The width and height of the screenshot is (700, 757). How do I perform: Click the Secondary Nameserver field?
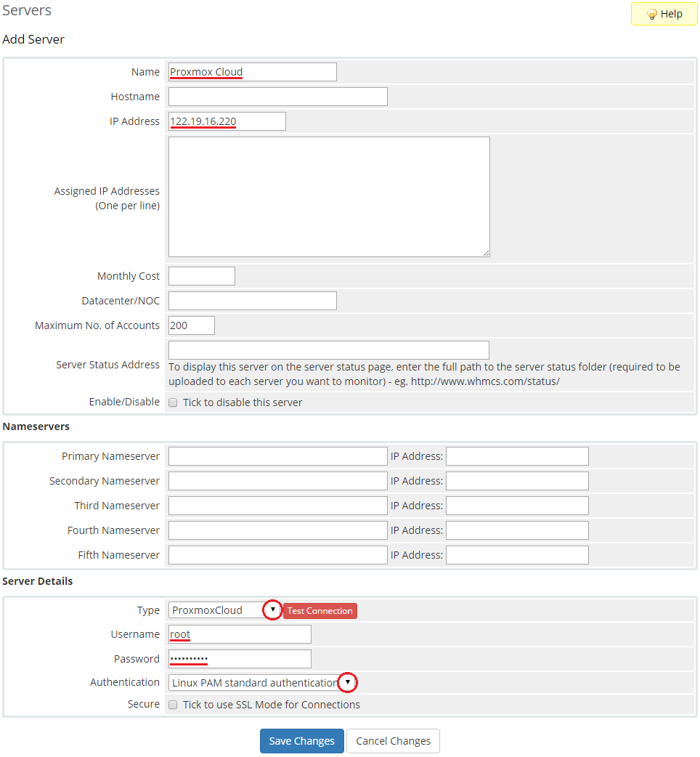(278, 481)
